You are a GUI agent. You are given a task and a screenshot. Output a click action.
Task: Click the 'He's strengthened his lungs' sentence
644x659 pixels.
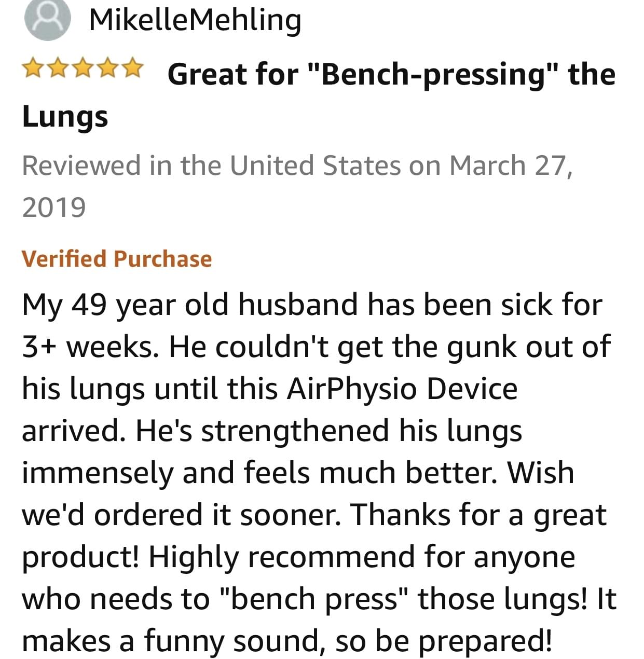click(329, 431)
